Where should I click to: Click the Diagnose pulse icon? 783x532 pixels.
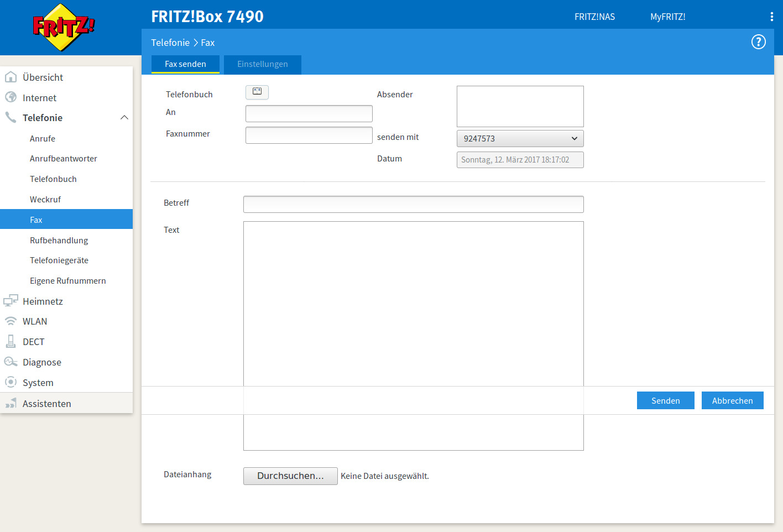click(x=11, y=362)
